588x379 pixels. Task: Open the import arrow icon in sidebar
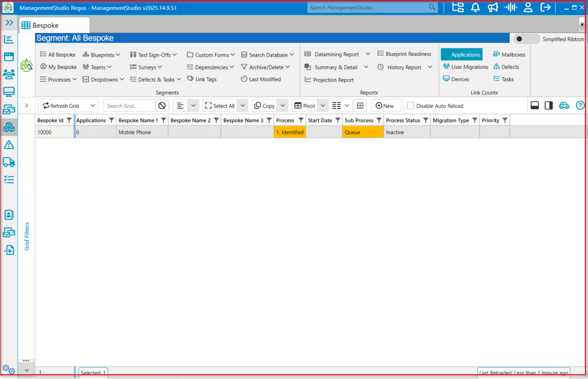tap(9, 250)
